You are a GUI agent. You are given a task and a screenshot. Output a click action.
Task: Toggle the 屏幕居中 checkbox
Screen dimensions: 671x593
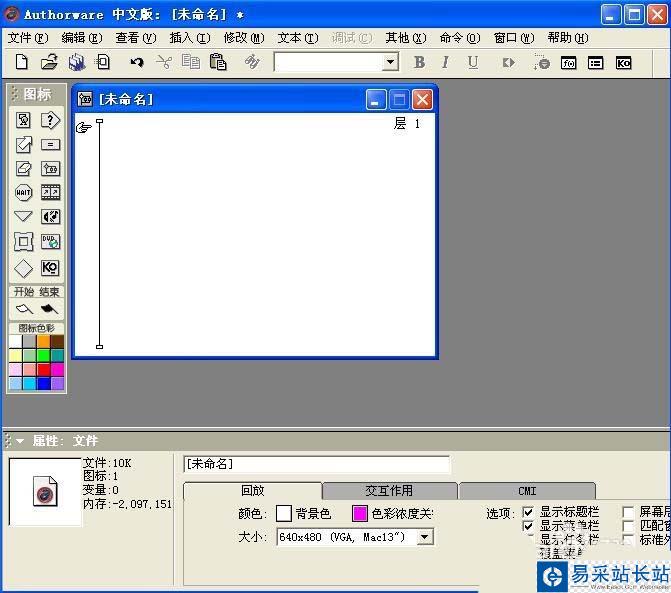pyautogui.click(x=628, y=512)
